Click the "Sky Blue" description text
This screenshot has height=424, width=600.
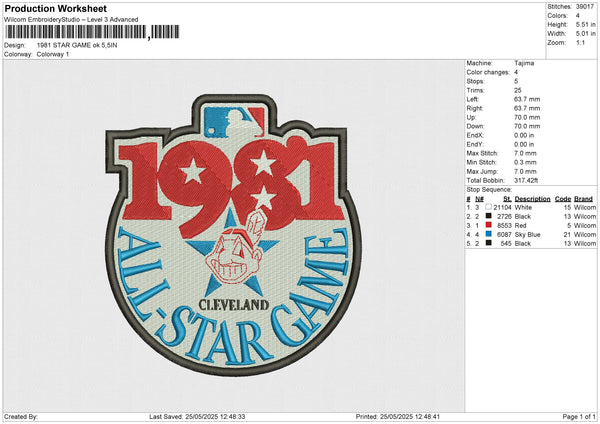527,235
